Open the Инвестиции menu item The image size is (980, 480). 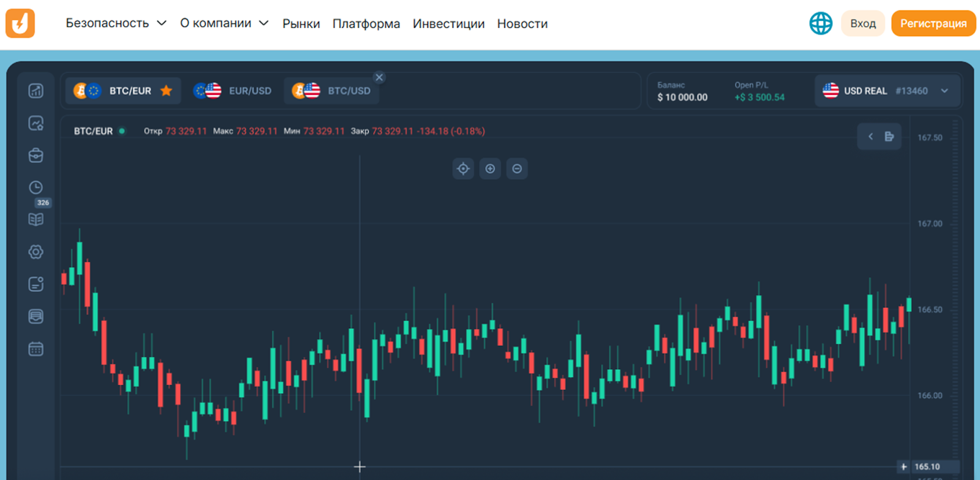pos(448,24)
